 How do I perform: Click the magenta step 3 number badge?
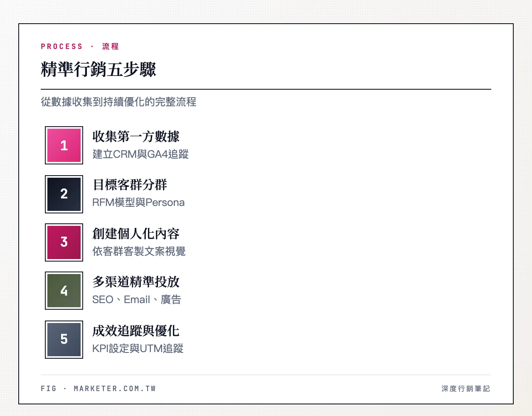coord(64,242)
